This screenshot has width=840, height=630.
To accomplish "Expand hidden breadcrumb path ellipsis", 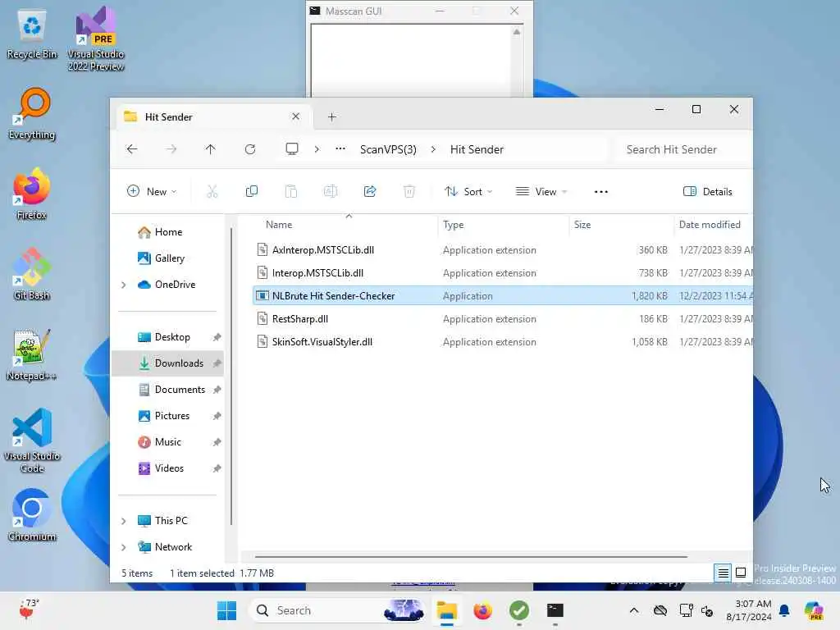I will 340,149.
